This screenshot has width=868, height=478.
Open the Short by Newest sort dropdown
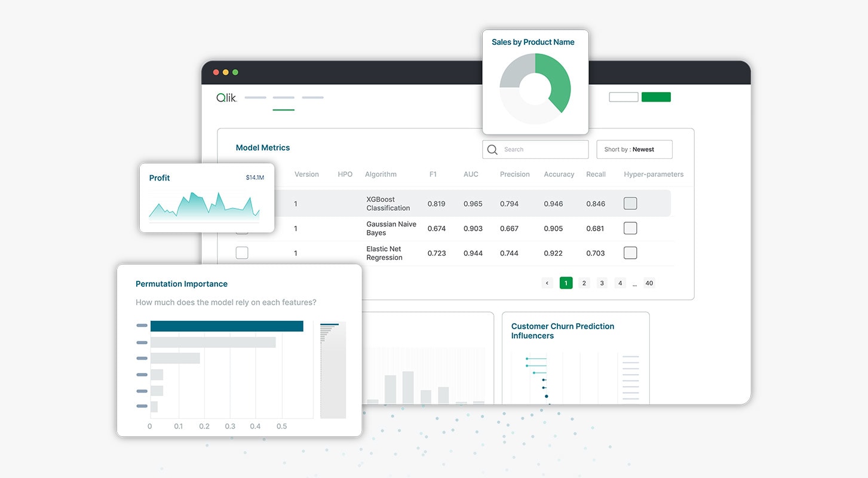pos(634,149)
